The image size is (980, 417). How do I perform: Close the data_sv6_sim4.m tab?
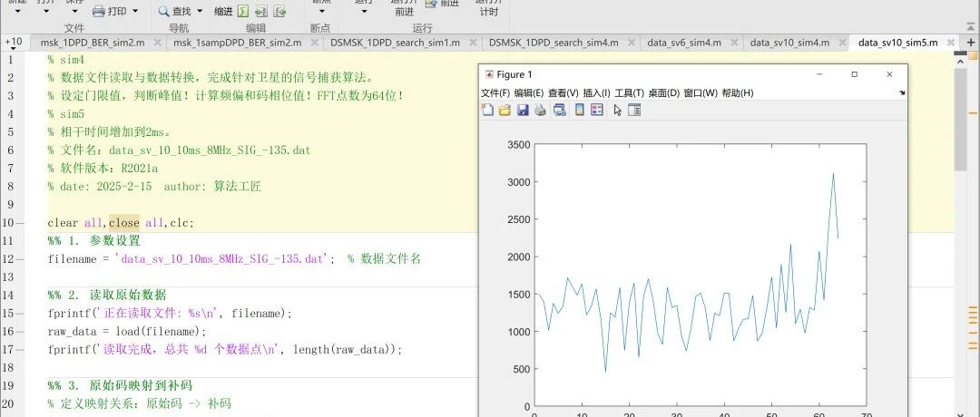point(733,44)
